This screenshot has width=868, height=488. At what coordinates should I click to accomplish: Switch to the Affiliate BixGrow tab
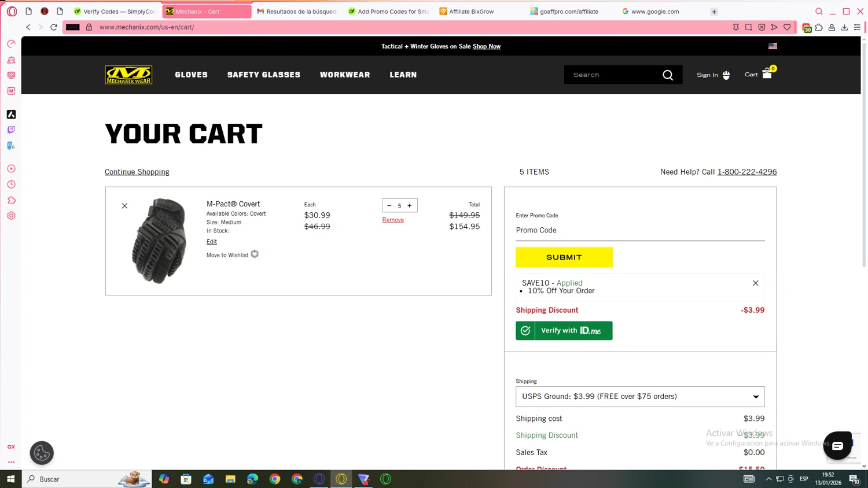[480, 12]
